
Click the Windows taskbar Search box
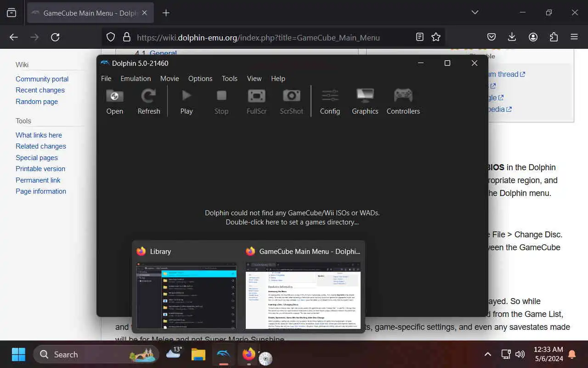pyautogui.click(x=96, y=354)
